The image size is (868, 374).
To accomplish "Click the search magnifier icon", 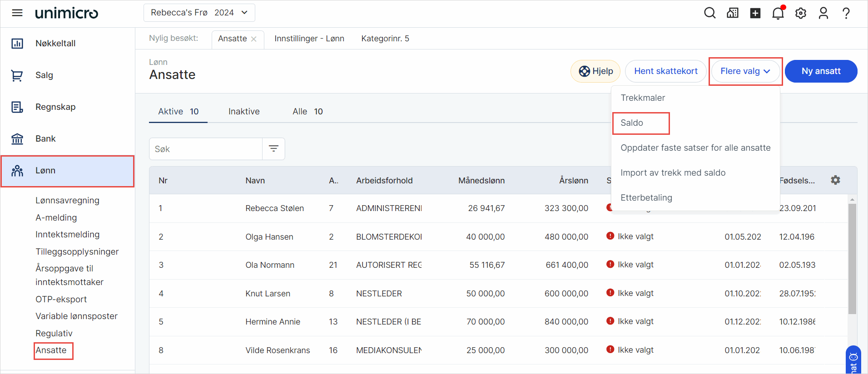I will [x=709, y=13].
